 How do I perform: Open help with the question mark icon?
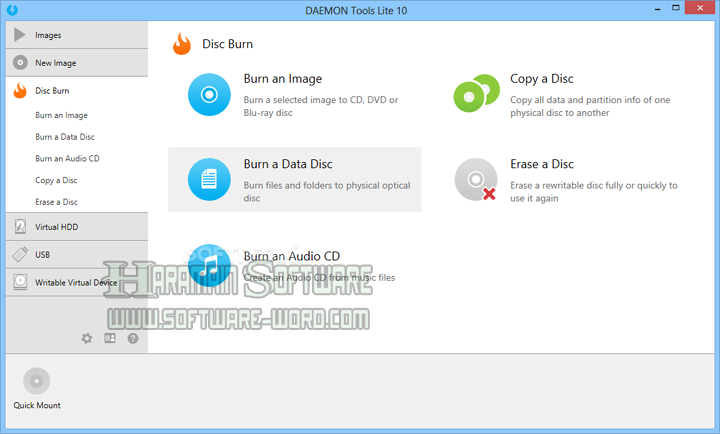click(133, 338)
